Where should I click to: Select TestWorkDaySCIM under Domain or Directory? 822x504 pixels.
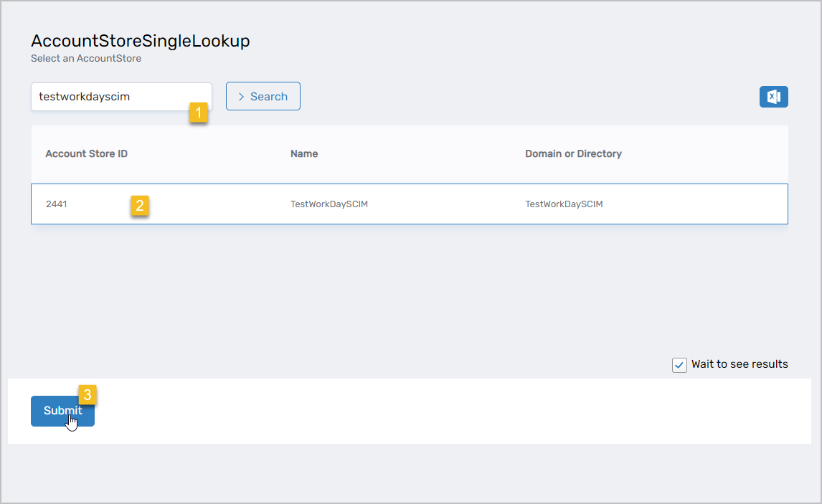(x=564, y=204)
